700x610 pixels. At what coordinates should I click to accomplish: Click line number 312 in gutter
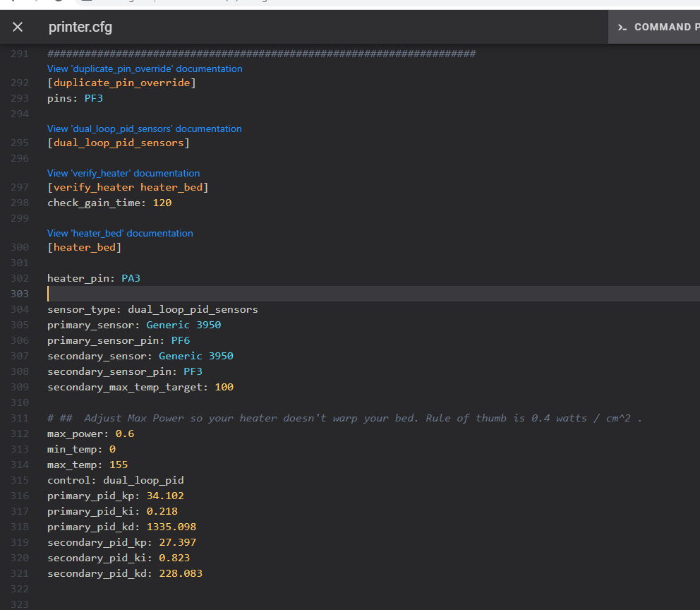coord(20,434)
